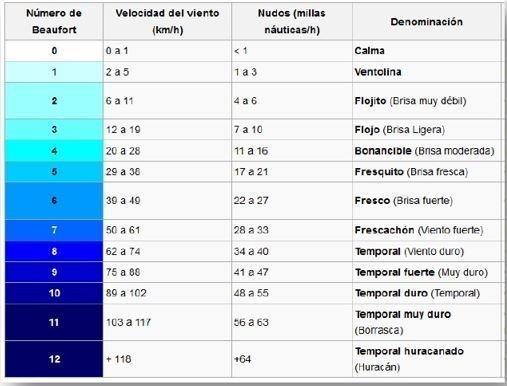
Task: Click wind speed '75 a 88'
Action: (x=123, y=272)
